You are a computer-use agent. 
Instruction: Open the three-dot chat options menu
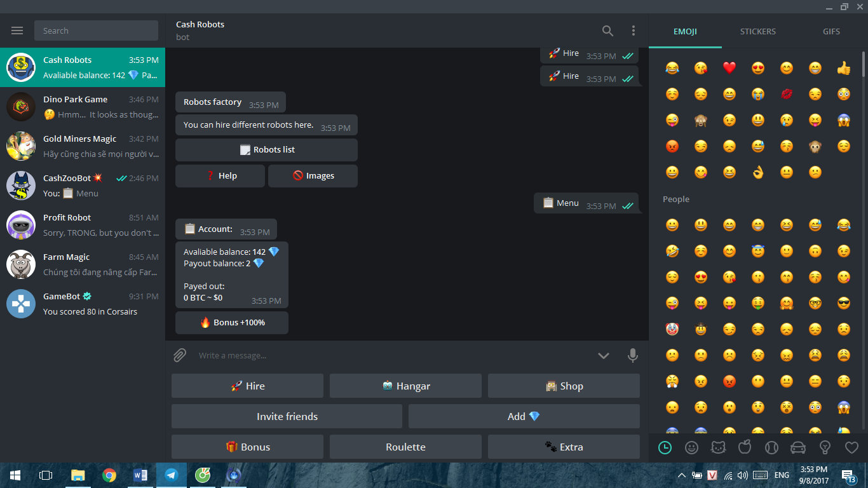633,30
